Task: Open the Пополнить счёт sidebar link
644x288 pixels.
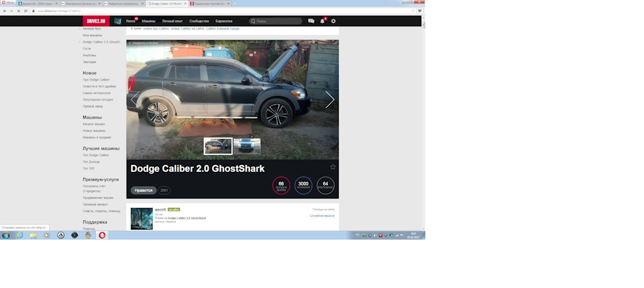Action: pos(94,186)
